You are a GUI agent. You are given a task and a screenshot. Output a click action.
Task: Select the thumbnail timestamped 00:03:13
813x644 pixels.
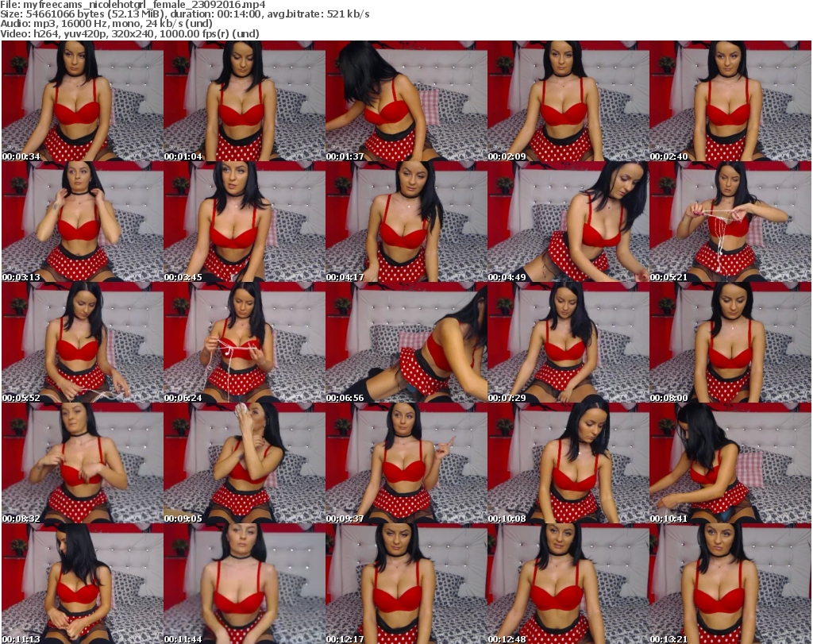82,222
